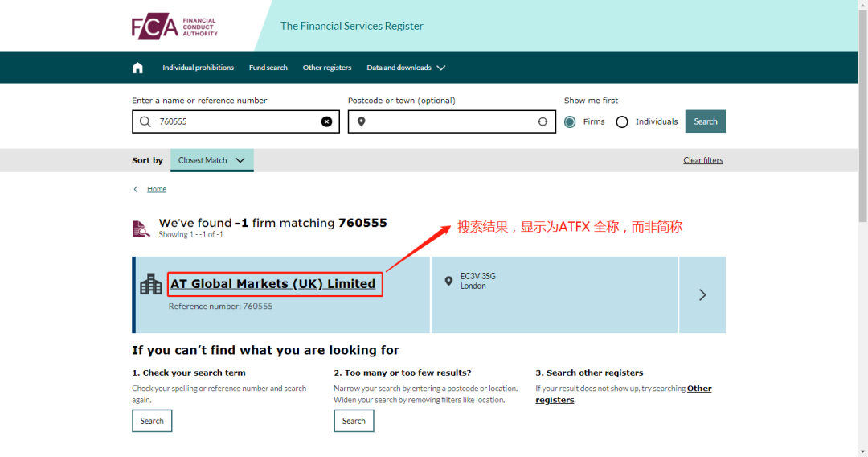Click the Showing 1 - -1 of -1 text

click(x=191, y=235)
